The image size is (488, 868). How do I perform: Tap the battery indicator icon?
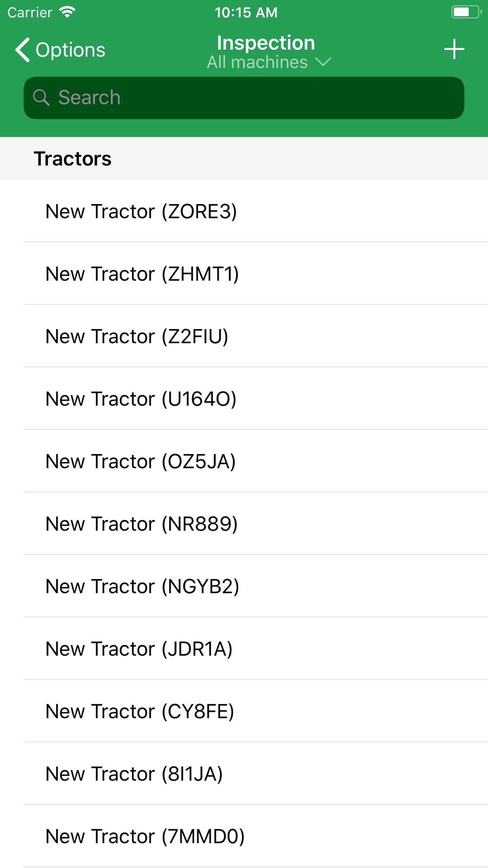[466, 12]
